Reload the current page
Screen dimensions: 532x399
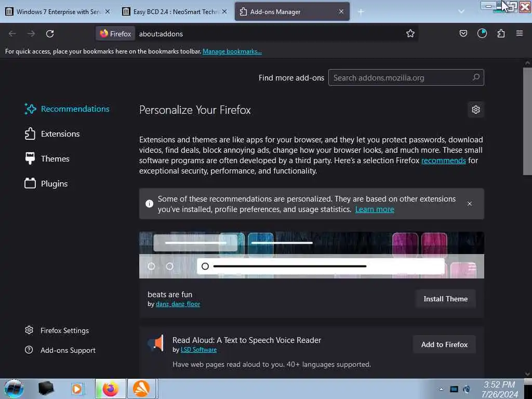[x=50, y=34]
